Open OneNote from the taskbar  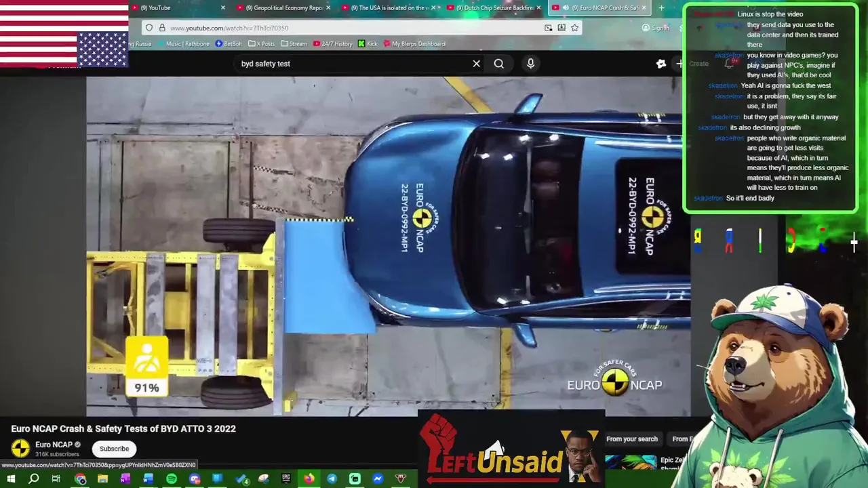pyautogui.click(x=125, y=479)
